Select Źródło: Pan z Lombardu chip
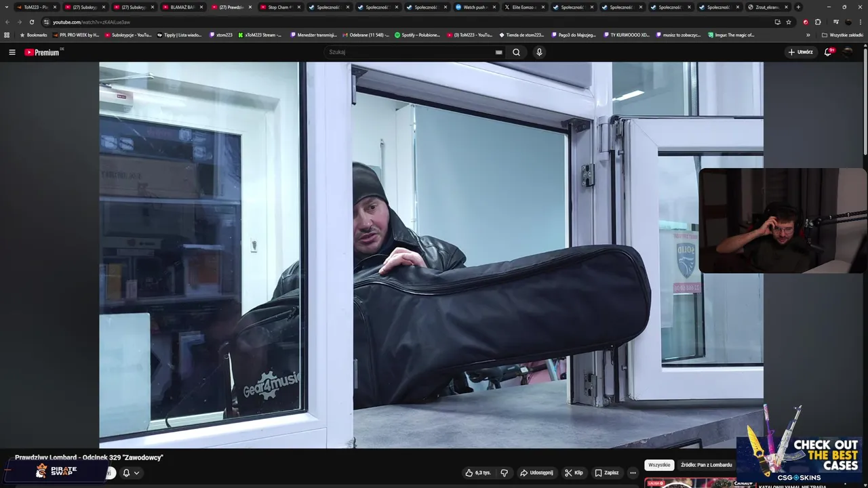The image size is (868, 488). pyautogui.click(x=706, y=465)
